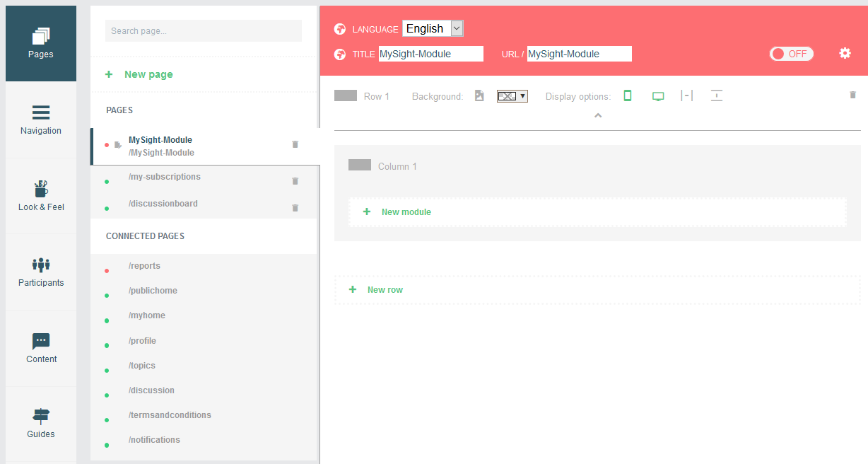
Task: Open the Language dropdown set to English
Action: (433, 28)
